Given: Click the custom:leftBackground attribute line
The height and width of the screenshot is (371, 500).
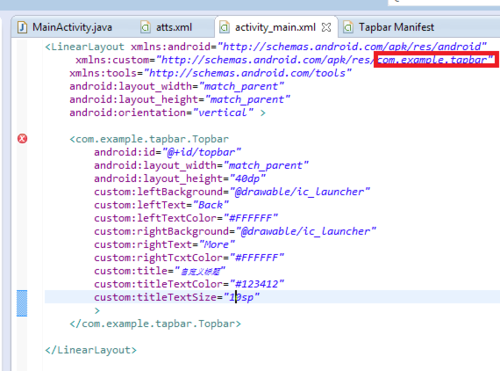Looking at the screenshot, I should click(232, 192).
